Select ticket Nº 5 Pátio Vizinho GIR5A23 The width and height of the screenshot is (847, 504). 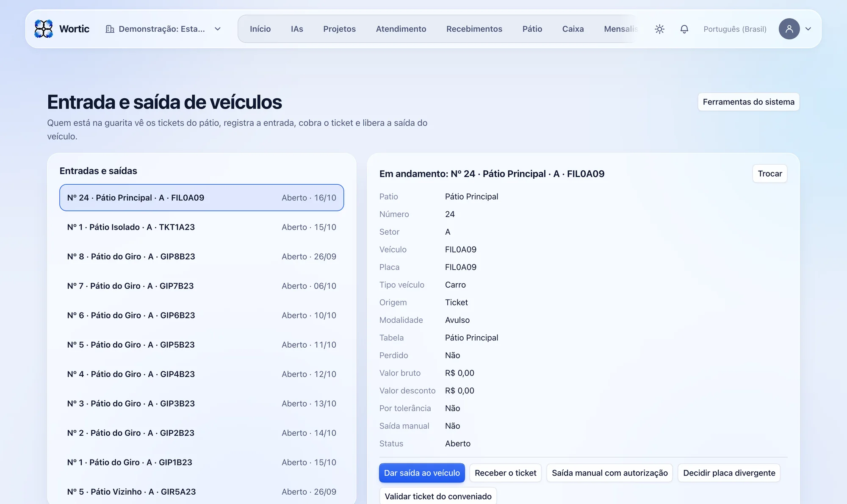(x=202, y=491)
